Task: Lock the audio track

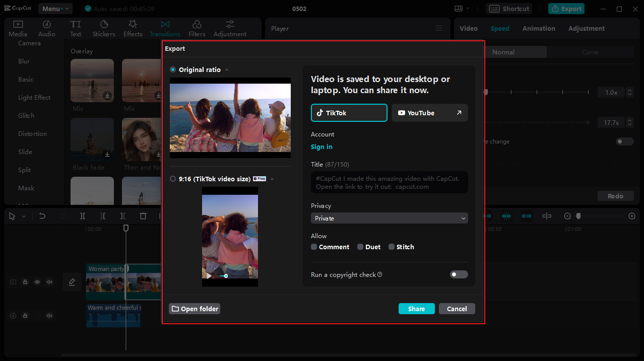Action: coord(25,316)
